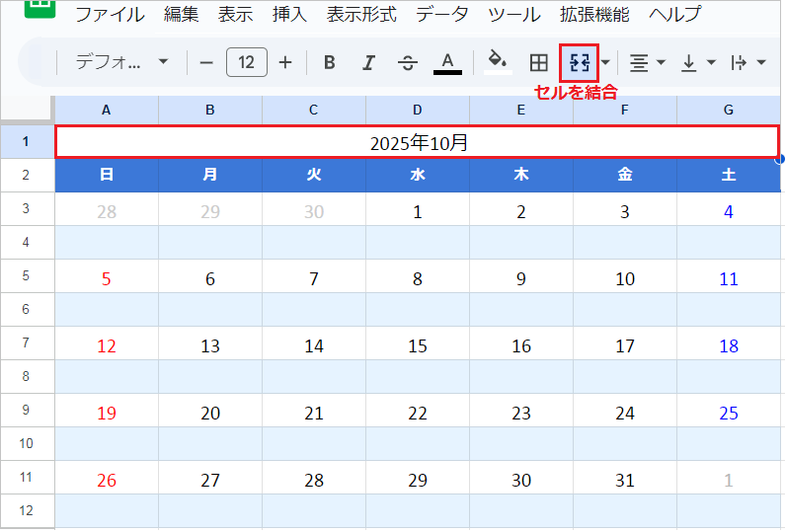Decrease font size with minus button

tap(206, 63)
